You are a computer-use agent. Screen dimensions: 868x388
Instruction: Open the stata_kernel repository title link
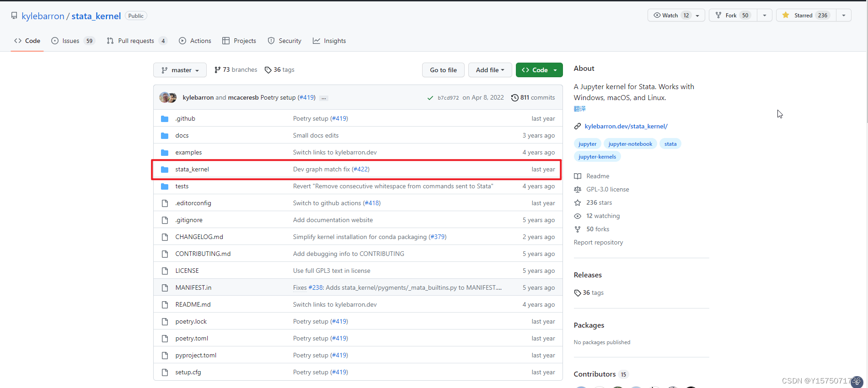click(x=96, y=16)
